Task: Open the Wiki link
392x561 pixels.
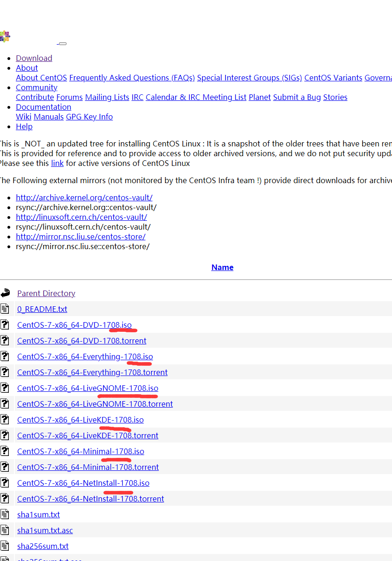Action: pos(24,117)
